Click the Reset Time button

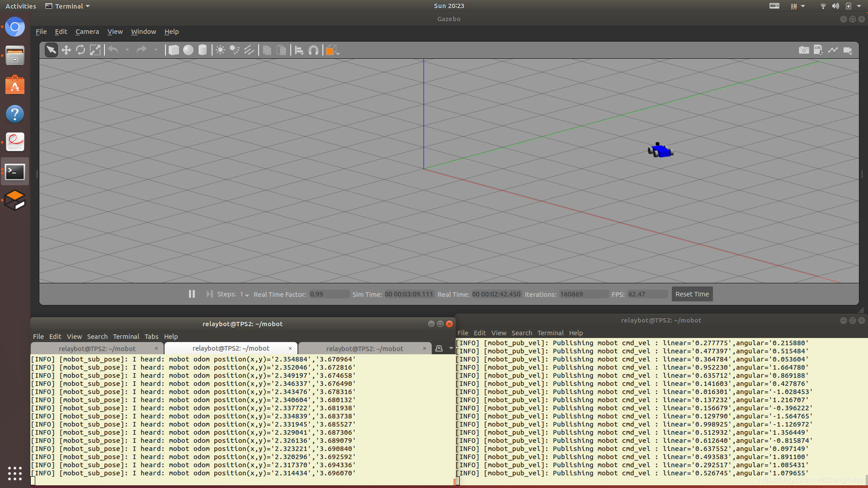[x=692, y=294]
